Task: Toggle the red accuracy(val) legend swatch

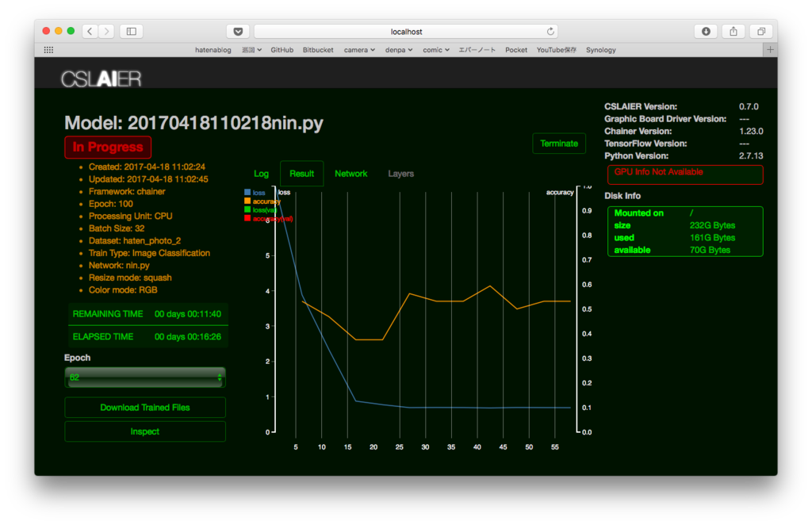Action: (247, 219)
